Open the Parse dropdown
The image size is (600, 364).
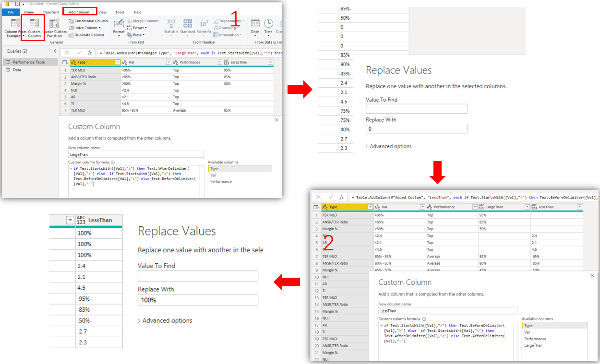(x=135, y=35)
